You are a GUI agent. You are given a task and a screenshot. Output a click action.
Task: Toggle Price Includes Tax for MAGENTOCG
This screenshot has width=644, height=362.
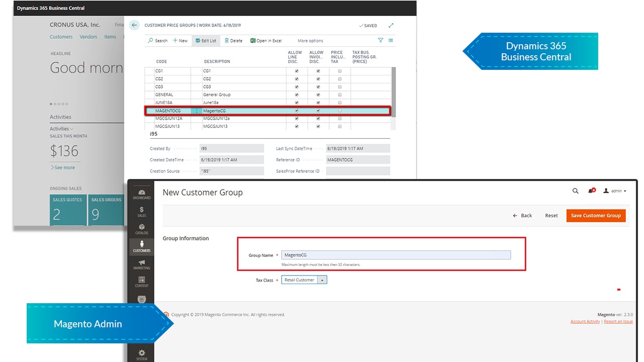point(340,111)
